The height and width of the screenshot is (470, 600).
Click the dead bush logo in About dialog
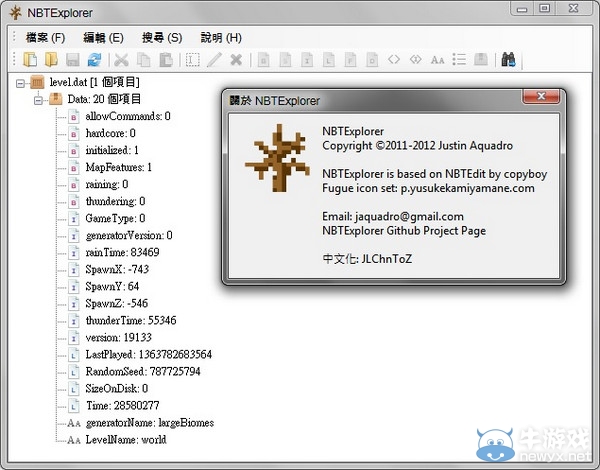click(277, 158)
